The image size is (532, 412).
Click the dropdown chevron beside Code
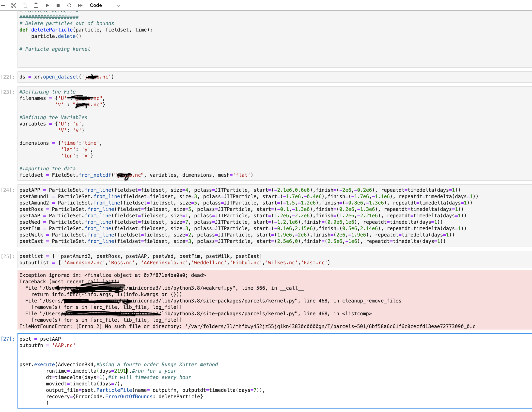click(118, 6)
